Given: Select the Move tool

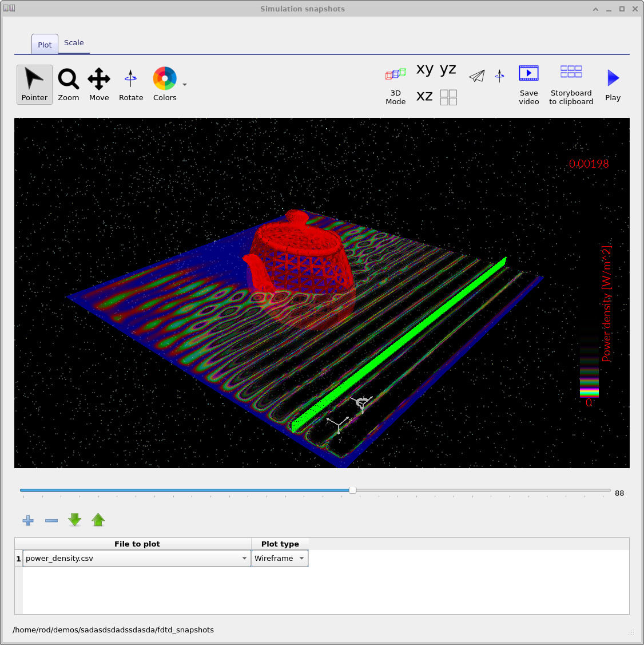Looking at the screenshot, I should (99, 84).
